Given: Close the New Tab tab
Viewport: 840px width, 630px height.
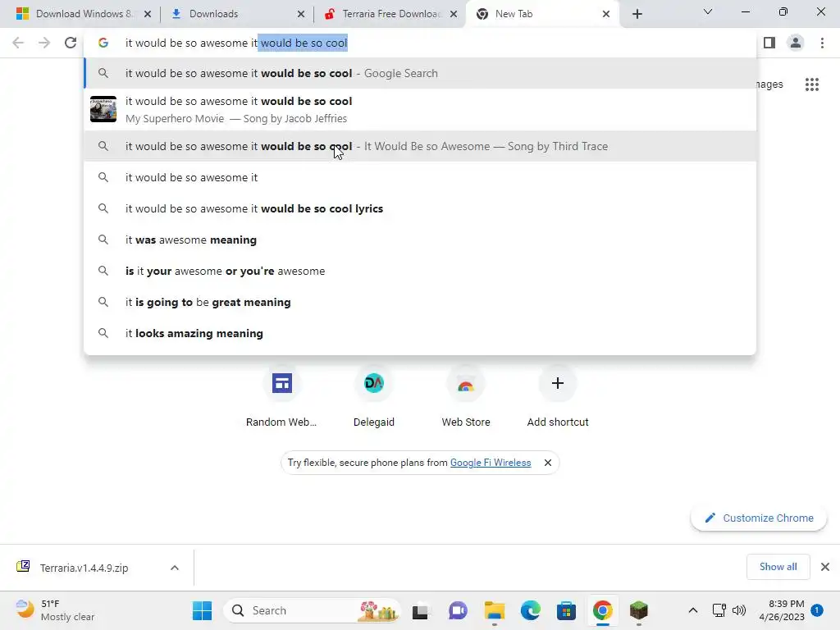Looking at the screenshot, I should (606, 14).
